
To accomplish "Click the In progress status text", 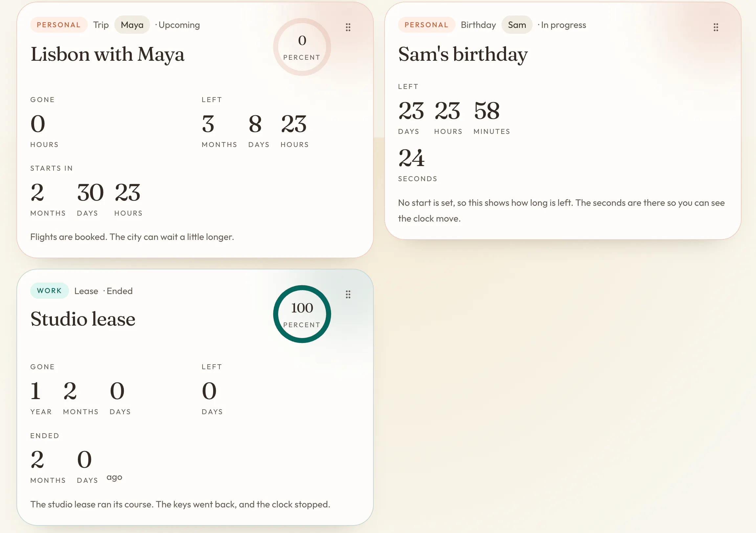I will pyautogui.click(x=563, y=25).
